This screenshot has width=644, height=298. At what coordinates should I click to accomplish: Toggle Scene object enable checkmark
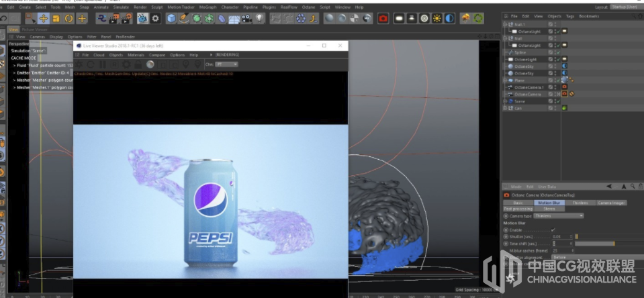click(x=558, y=101)
